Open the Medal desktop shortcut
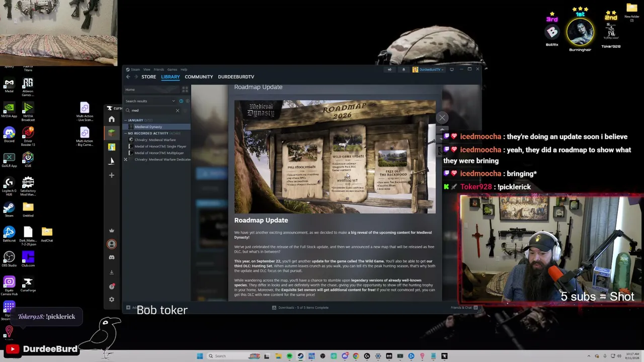Screen dimensions: 644x362 [9, 85]
